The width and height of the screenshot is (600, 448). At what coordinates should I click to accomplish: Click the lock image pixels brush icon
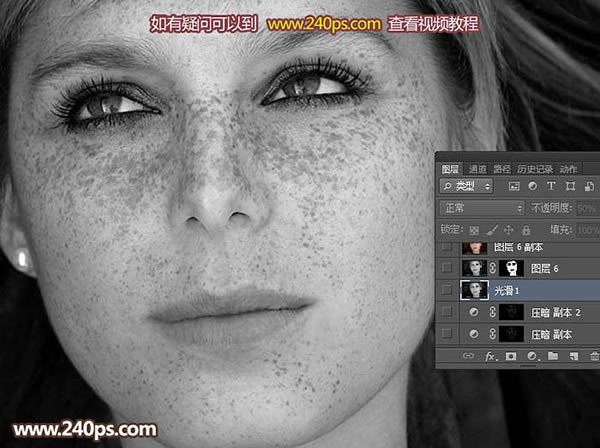(x=492, y=230)
